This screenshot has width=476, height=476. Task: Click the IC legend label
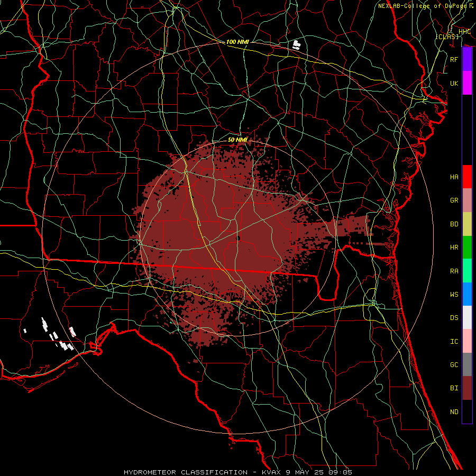[454, 342]
